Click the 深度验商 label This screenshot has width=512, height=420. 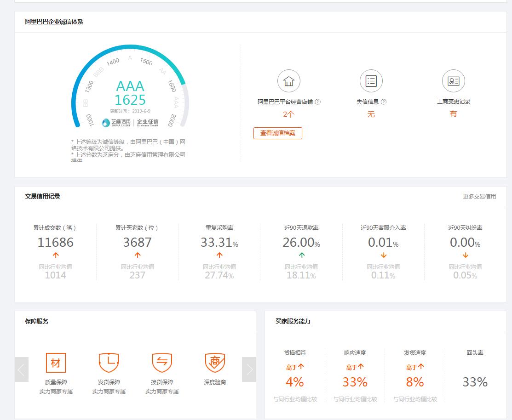(x=215, y=382)
